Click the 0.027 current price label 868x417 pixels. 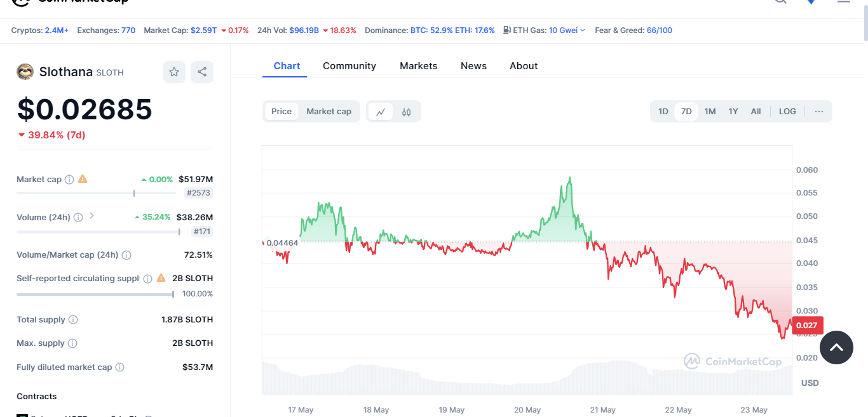807,325
